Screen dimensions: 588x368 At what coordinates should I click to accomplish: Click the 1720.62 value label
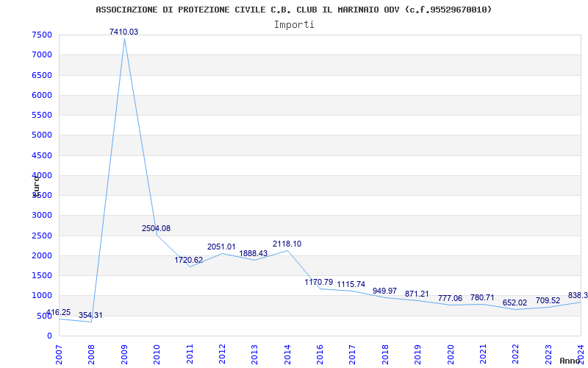click(189, 260)
